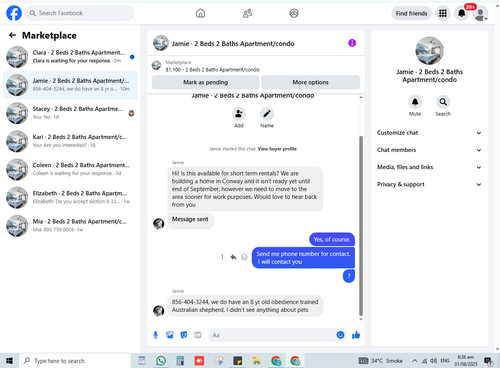The image size is (500, 368).
Task: Click the chat scrollbar thumb
Action: click(x=361, y=226)
